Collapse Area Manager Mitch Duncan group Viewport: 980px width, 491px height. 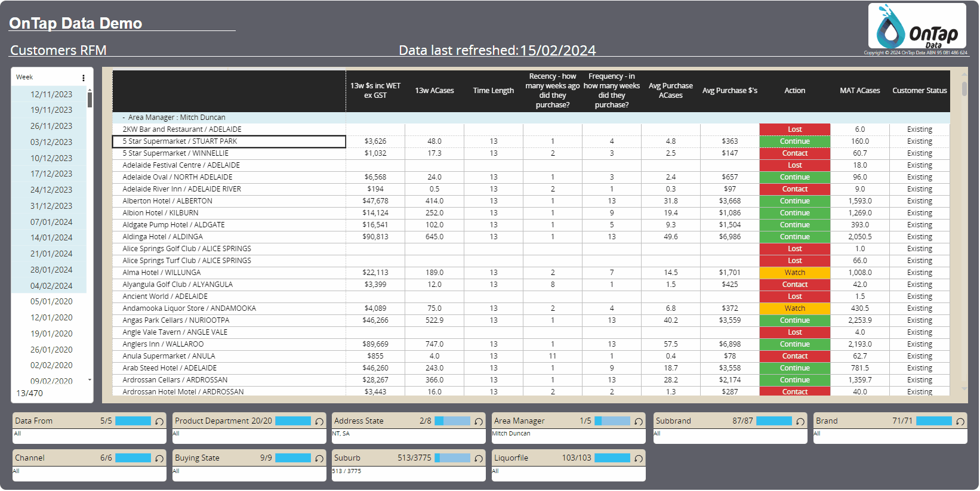(124, 118)
